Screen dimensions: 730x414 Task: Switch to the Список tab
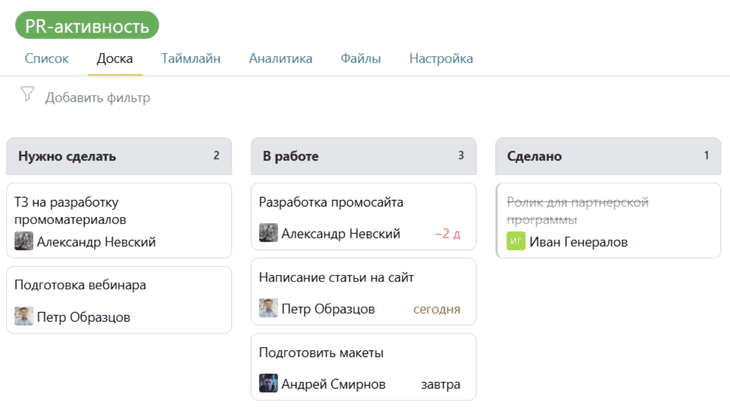(x=47, y=59)
